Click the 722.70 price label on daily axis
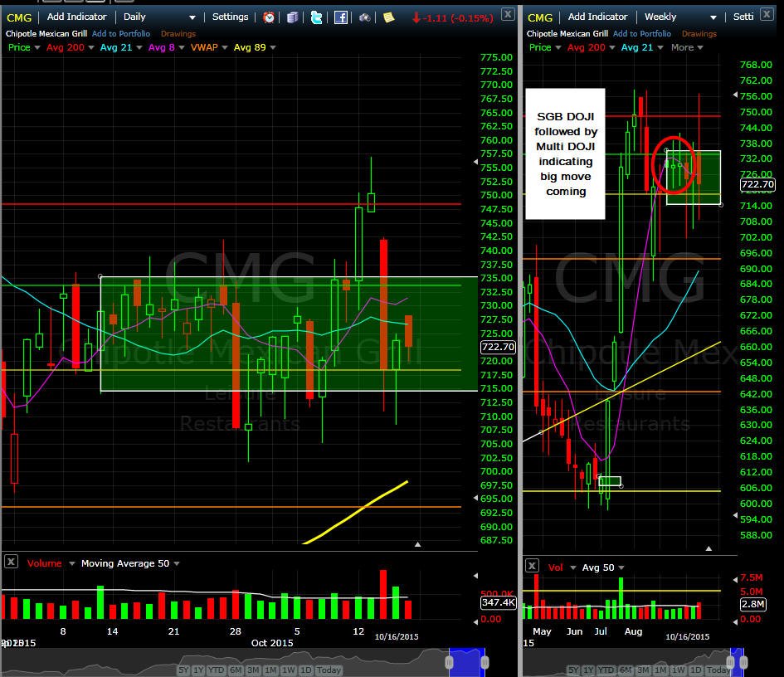The image size is (784, 677). 498,347
